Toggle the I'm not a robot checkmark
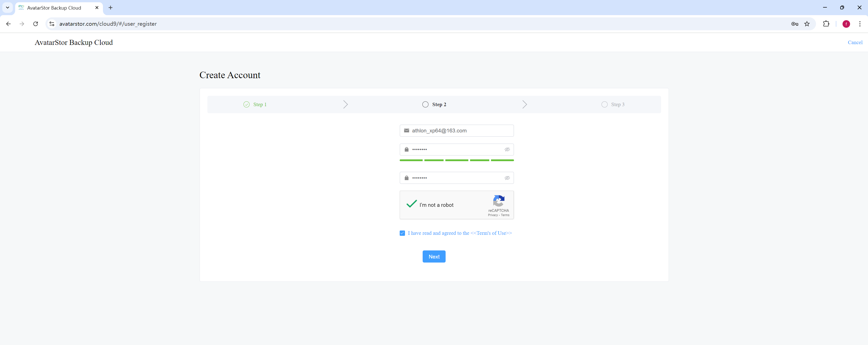Image resolution: width=868 pixels, height=345 pixels. (x=412, y=204)
